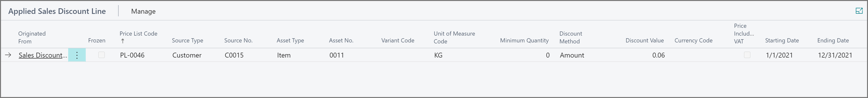Open the Manage menu
The image size is (868, 98).
[143, 11]
